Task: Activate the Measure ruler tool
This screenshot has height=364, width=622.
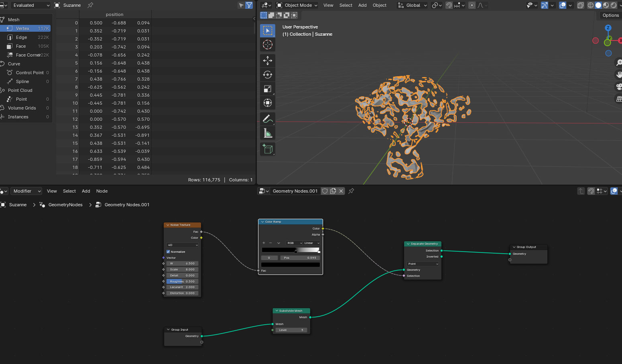Action: [268, 133]
